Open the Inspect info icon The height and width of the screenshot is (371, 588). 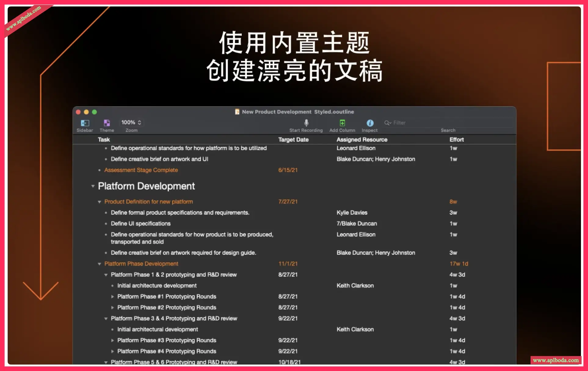[x=370, y=123]
